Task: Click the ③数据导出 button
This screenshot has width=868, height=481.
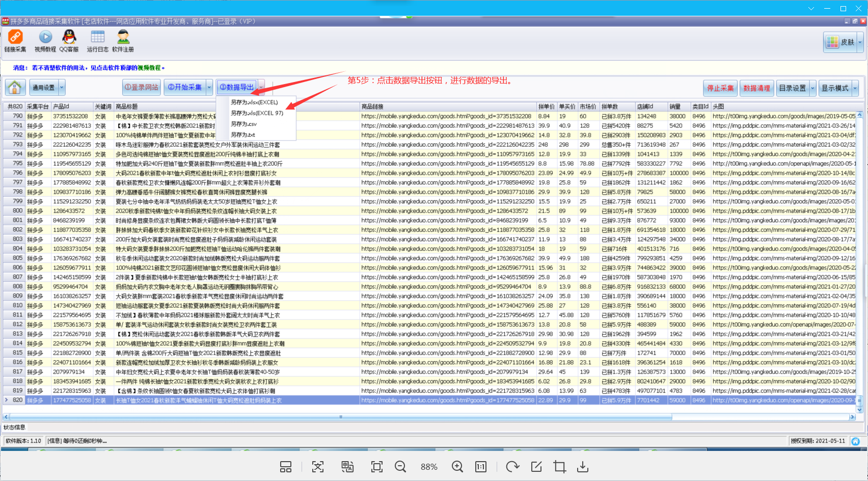Action: pos(237,88)
